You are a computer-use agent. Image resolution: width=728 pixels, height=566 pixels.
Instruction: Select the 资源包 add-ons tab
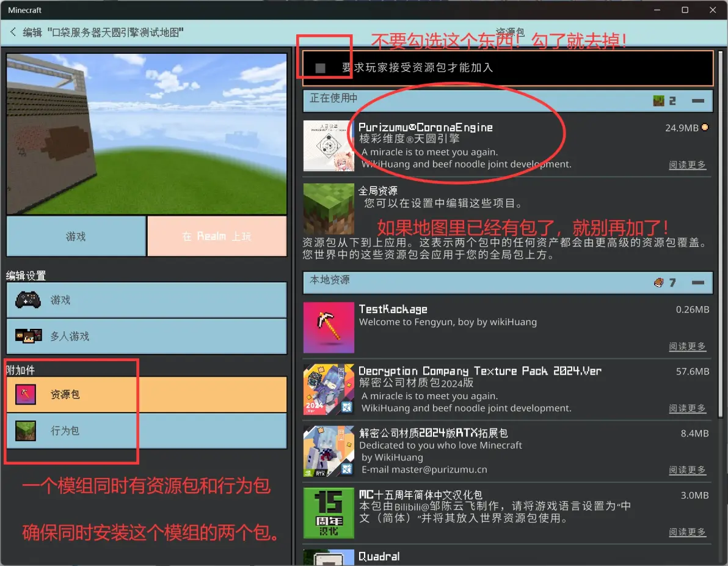pos(147,394)
